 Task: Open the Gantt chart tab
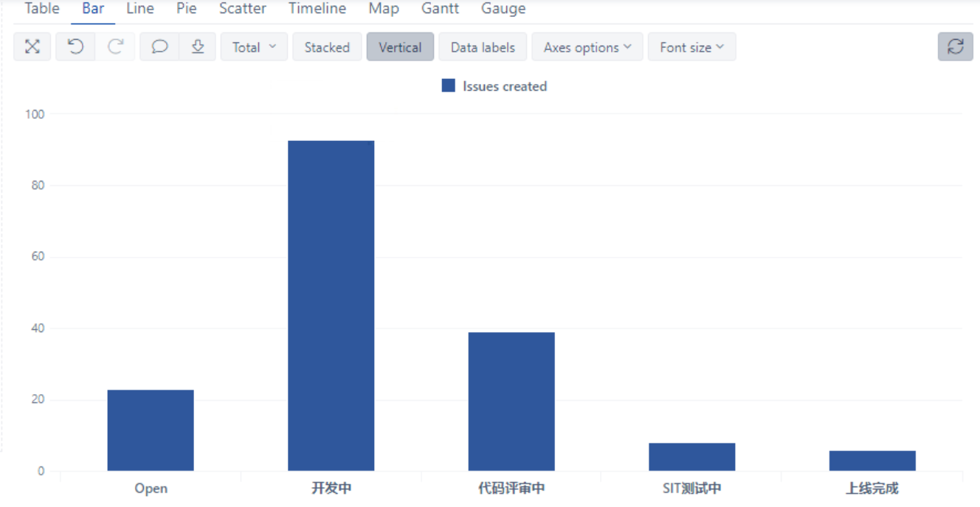pyautogui.click(x=440, y=9)
